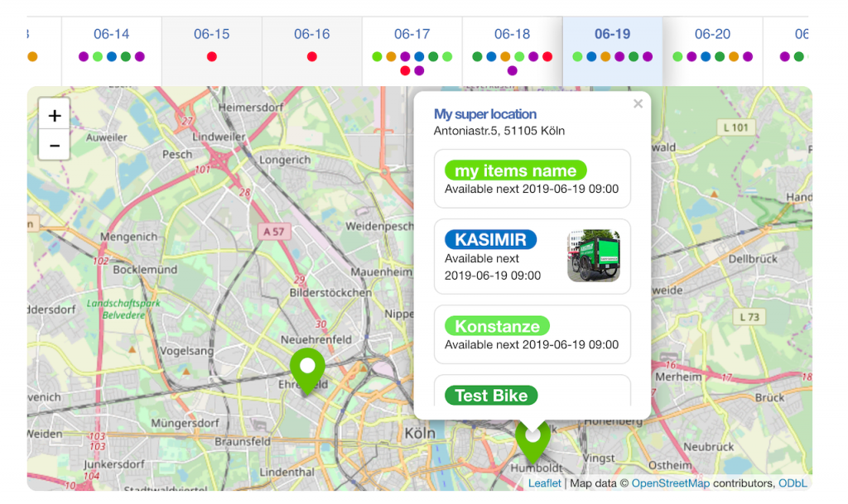Open the Test Bike item label
Image resolution: width=848 pixels, height=504 pixels.
pyautogui.click(x=491, y=396)
